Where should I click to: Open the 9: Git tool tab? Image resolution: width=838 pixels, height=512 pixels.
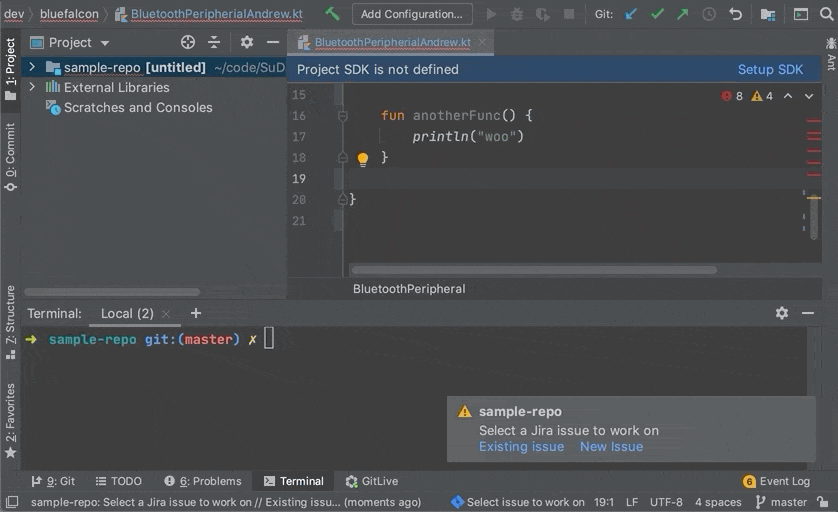[53, 481]
